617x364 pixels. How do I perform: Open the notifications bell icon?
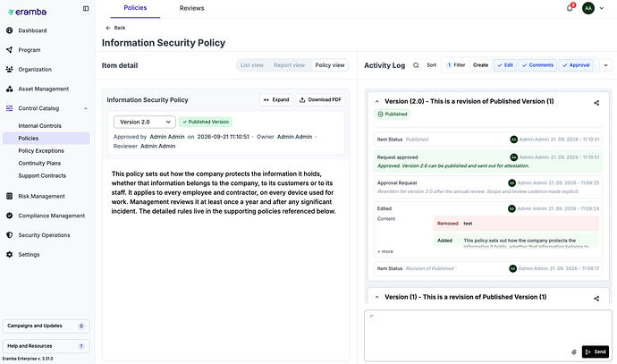point(570,8)
